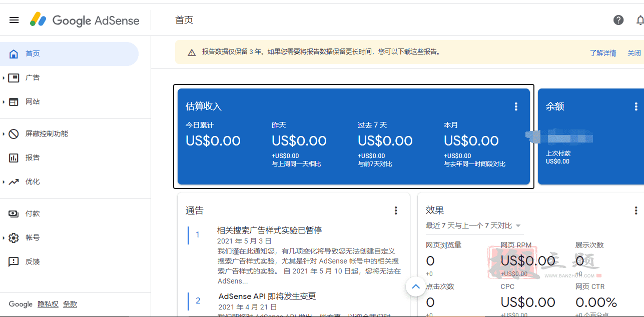Click the feedback (反馈) icon
The width and height of the screenshot is (644, 317).
(x=14, y=261)
